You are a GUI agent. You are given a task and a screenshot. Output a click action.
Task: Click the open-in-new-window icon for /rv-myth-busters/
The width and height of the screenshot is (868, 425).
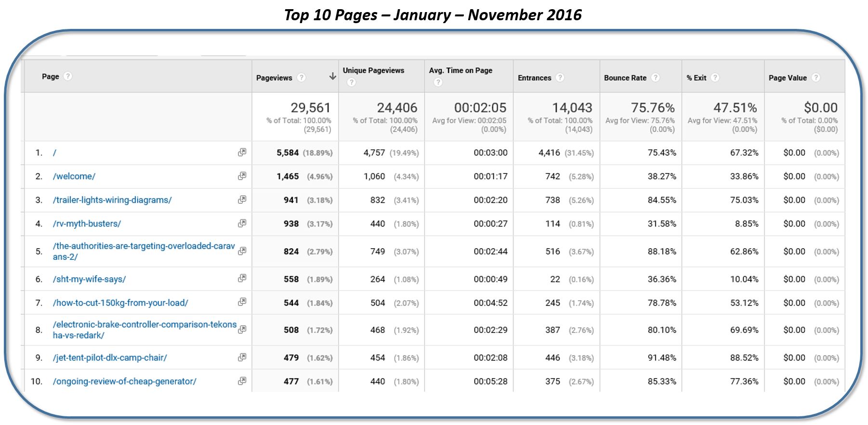(242, 223)
